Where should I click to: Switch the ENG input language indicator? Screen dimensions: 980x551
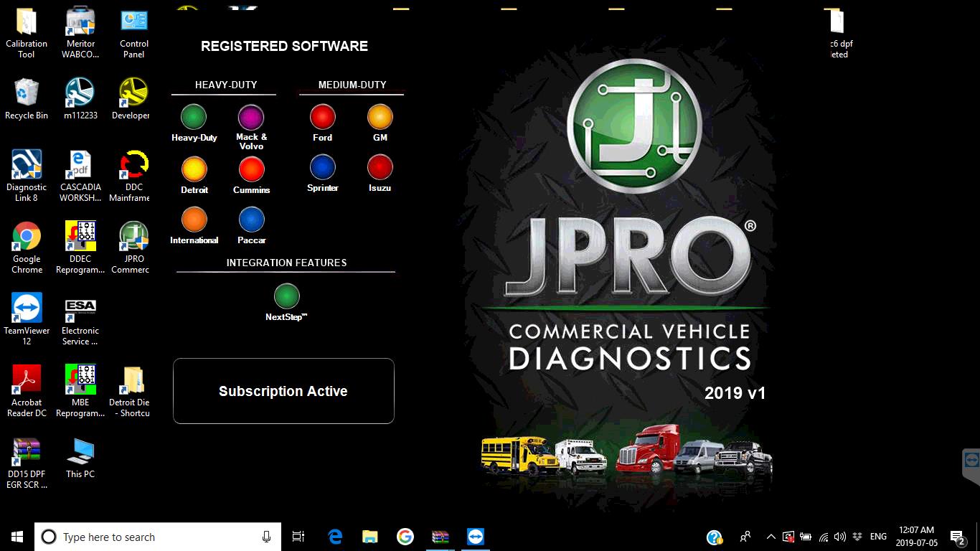(x=878, y=537)
